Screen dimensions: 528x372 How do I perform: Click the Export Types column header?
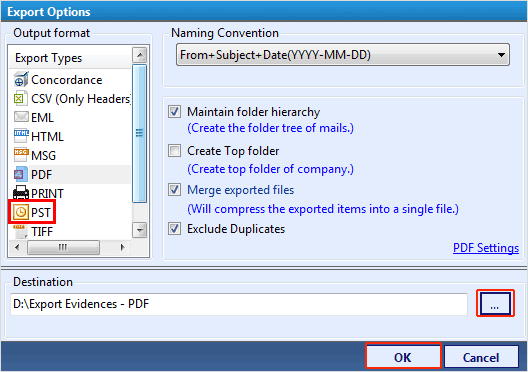point(69,58)
